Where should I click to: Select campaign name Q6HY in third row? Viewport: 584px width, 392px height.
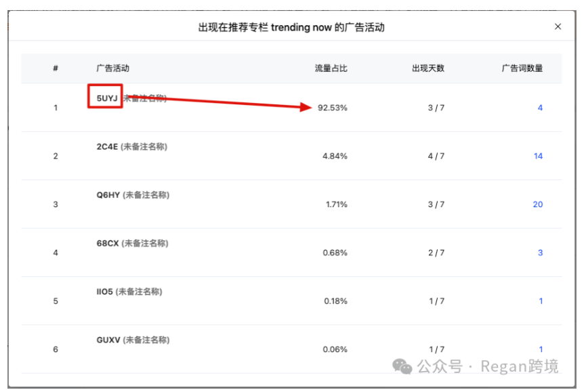pos(108,195)
